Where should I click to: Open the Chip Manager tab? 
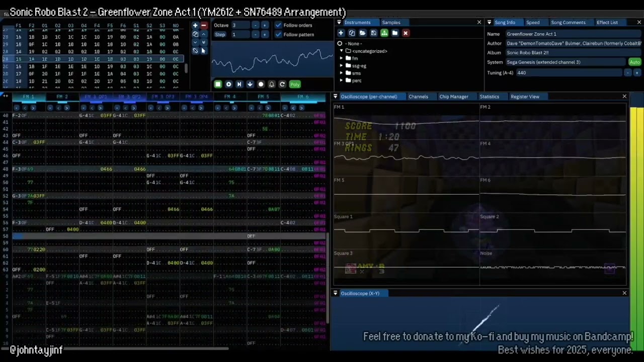click(454, 97)
